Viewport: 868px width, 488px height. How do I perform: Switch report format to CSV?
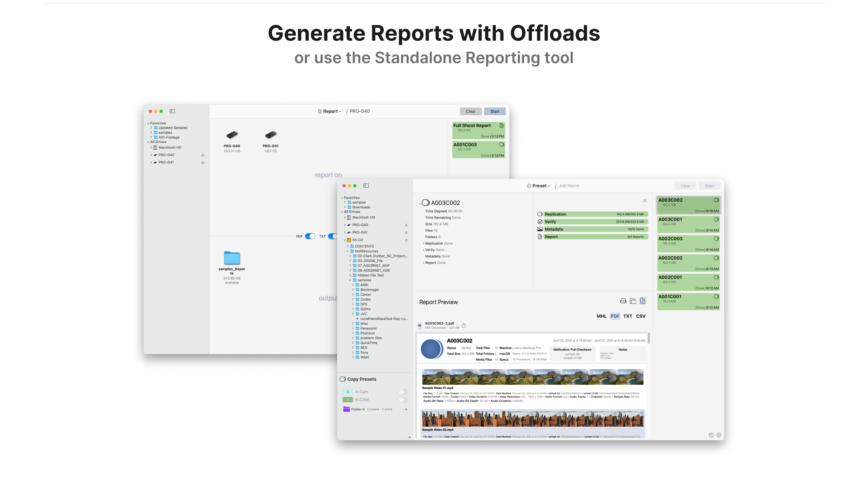640,316
